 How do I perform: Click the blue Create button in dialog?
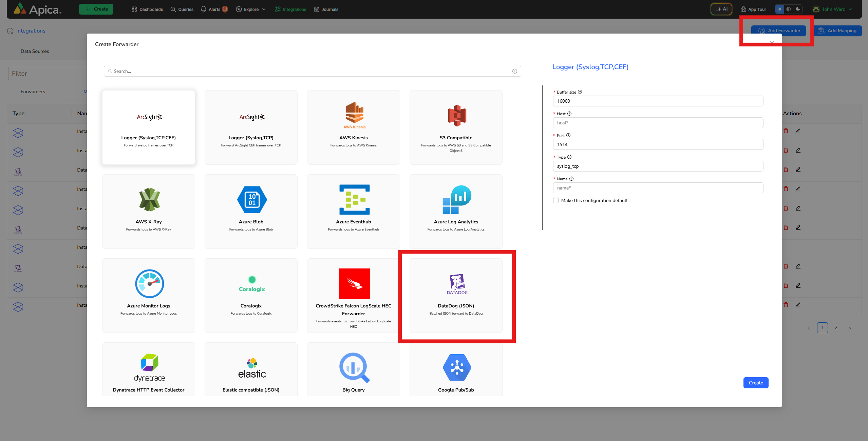point(756,383)
